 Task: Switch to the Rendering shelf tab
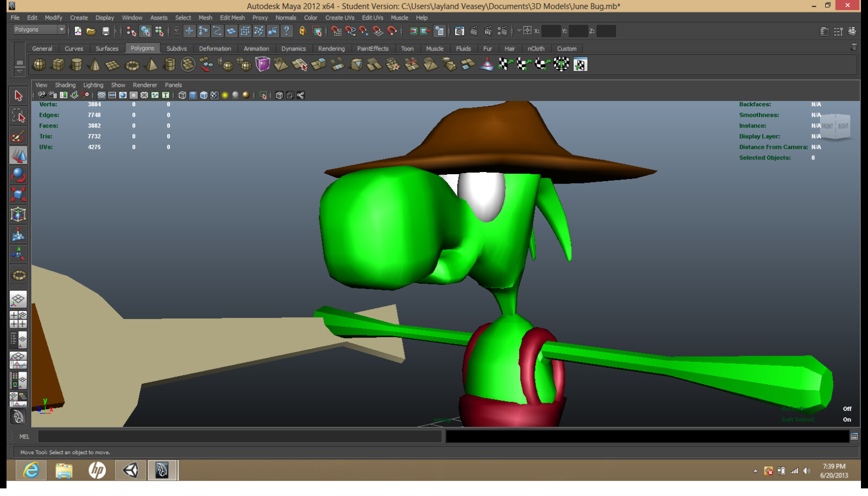pyautogui.click(x=331, y=48)
